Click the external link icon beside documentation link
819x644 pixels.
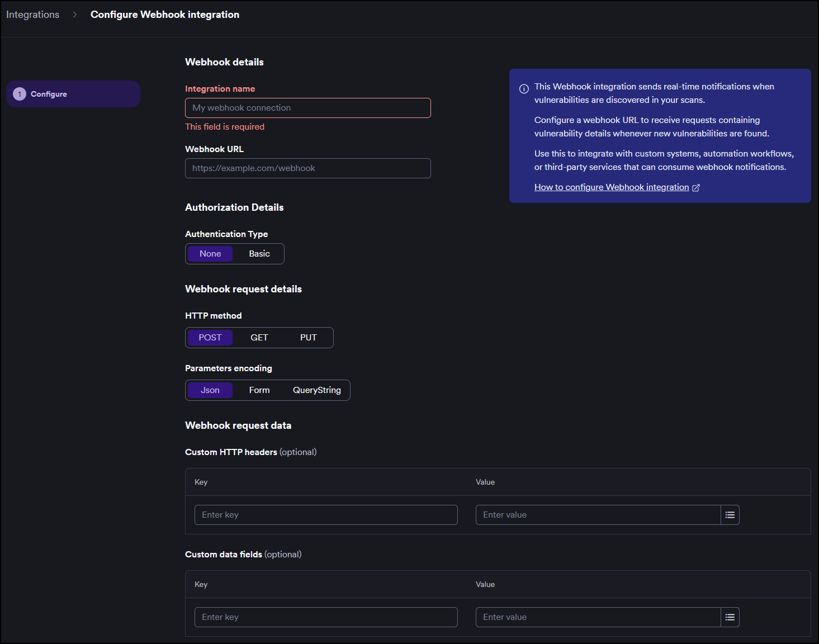(x=696, y=187)
